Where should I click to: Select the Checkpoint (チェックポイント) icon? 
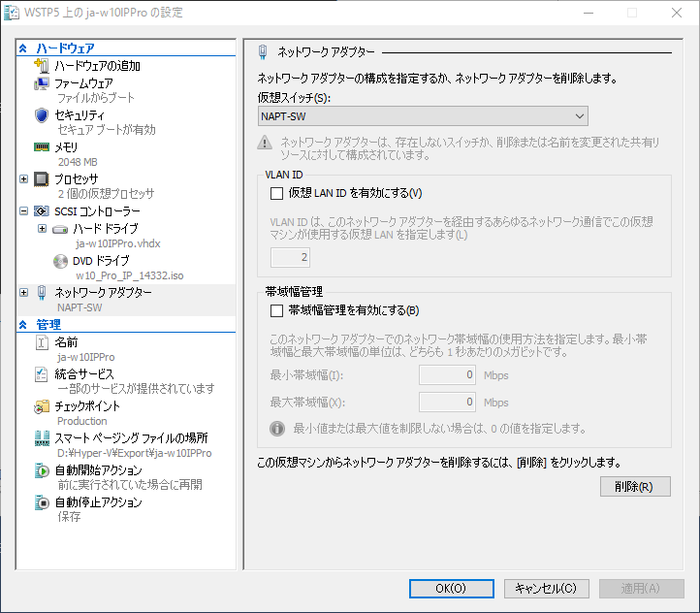pos(42,406)
